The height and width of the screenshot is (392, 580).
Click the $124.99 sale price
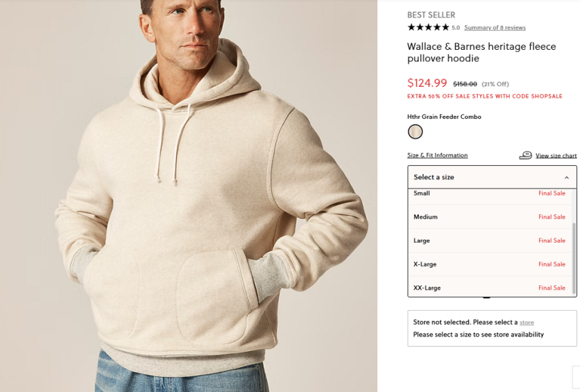click(x=427, y=83)
